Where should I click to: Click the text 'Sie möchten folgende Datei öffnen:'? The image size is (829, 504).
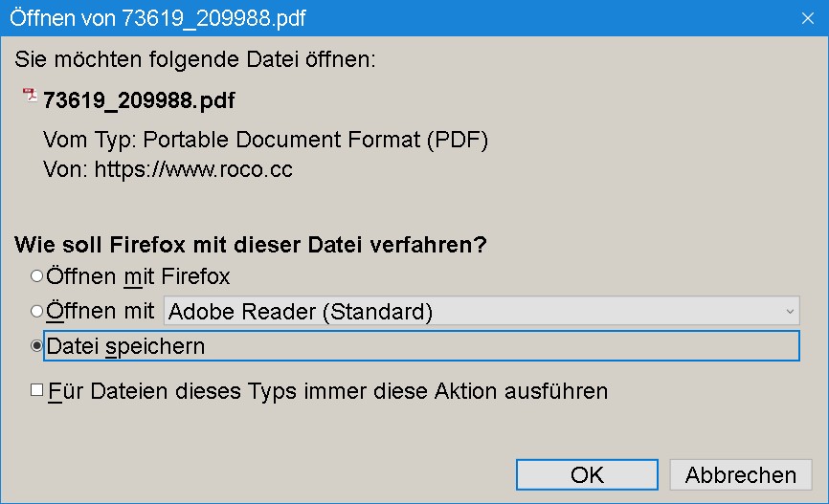195,59
